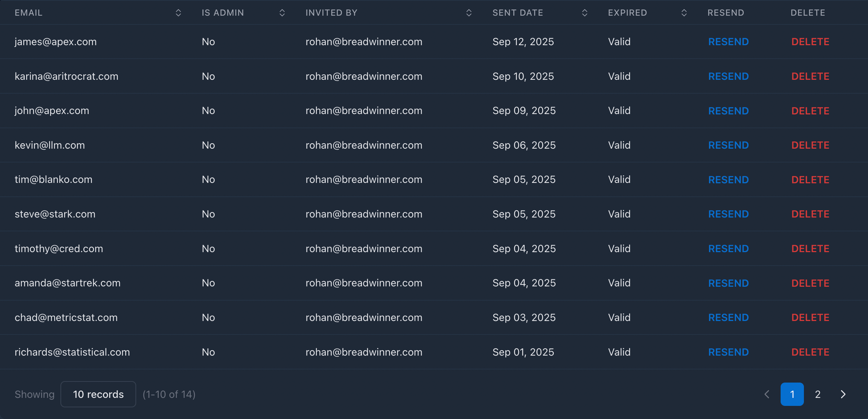Click the Expired column sort icon
Image resolution: width=868 pixels, height=419 pixels.
point(684,13)
